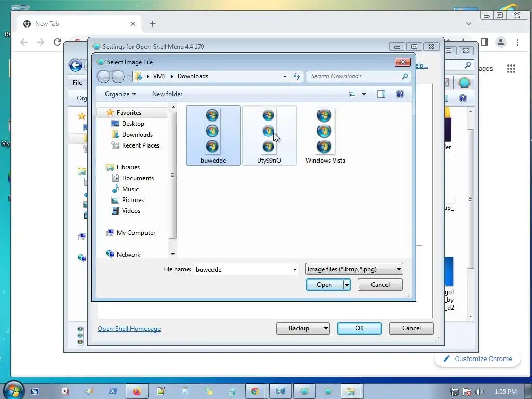This screenshot has width=532, height=399.
Task: Click the volume icon in system tray
Action: point(480,392)
